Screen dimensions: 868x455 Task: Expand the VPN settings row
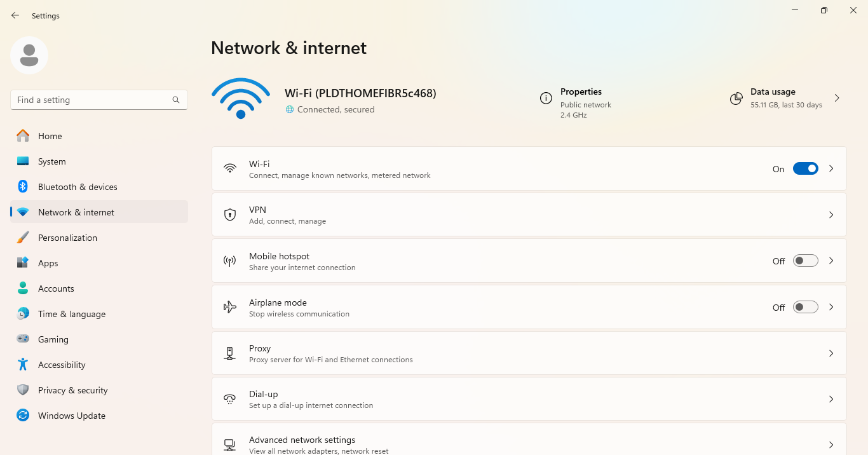[x=831, y=214]
